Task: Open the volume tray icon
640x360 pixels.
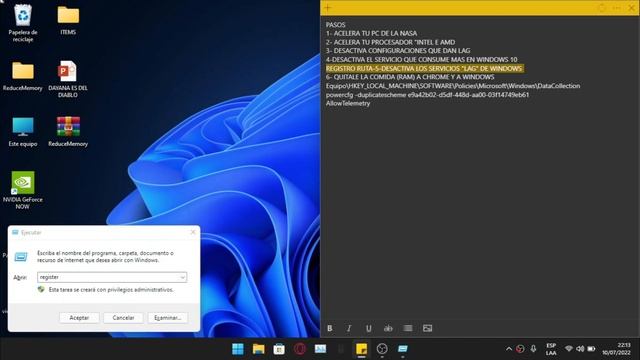Action: tap(580, 349)
